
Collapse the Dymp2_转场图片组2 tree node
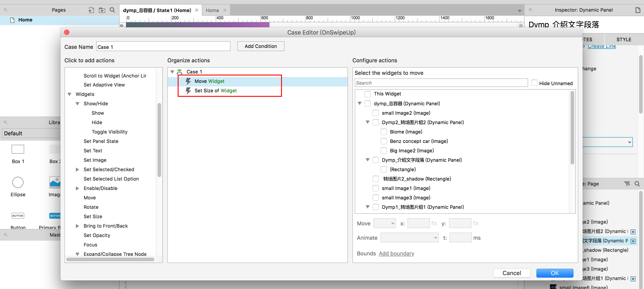pos(367,122)
